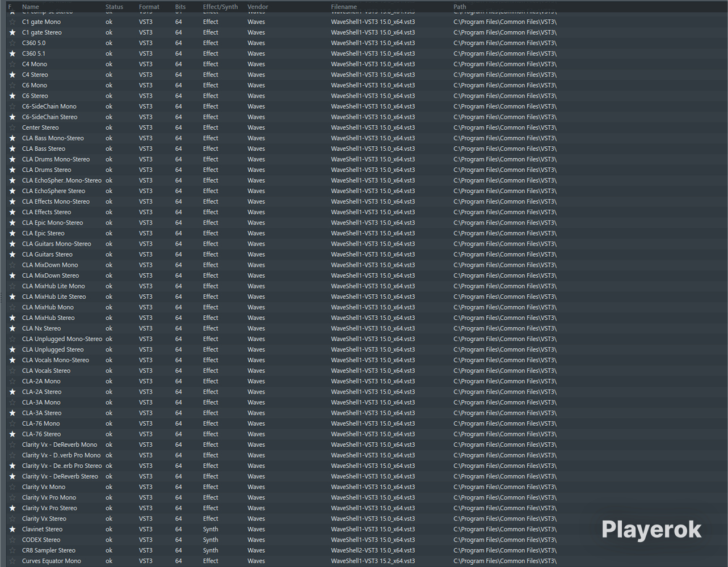Toggle favorite star for CLA Guitars Mono-Stereo
Screen dimensions: 728x567
coord(12,244)
